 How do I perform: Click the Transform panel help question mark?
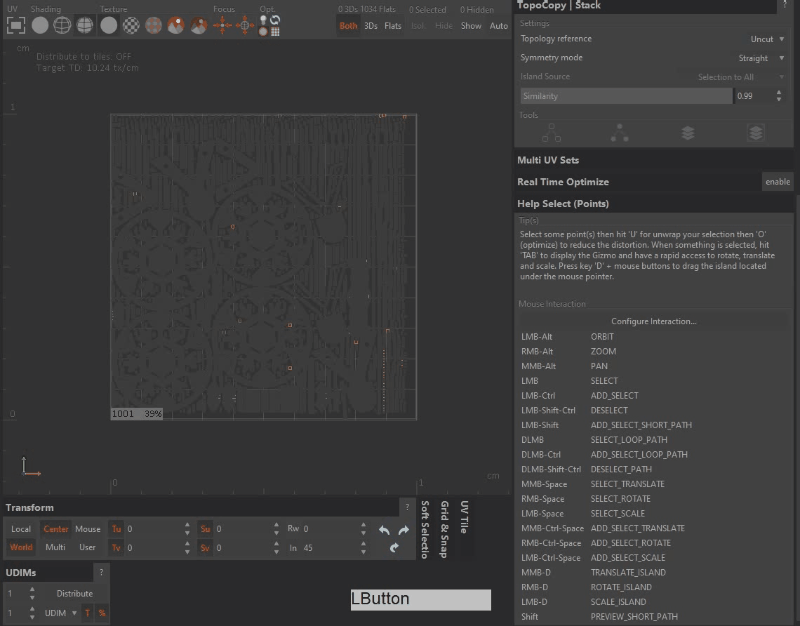(x=406, y=507)
